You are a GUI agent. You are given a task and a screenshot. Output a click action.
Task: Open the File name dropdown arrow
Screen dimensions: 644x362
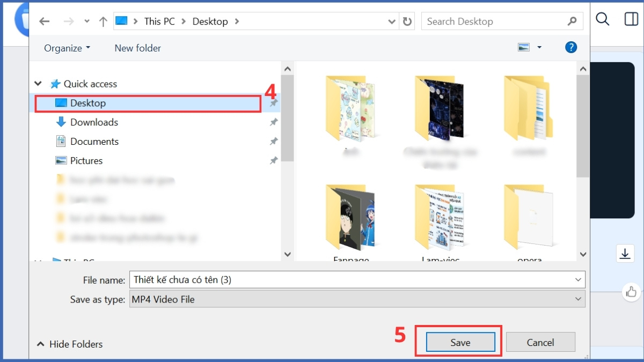(x=578, y=279)
